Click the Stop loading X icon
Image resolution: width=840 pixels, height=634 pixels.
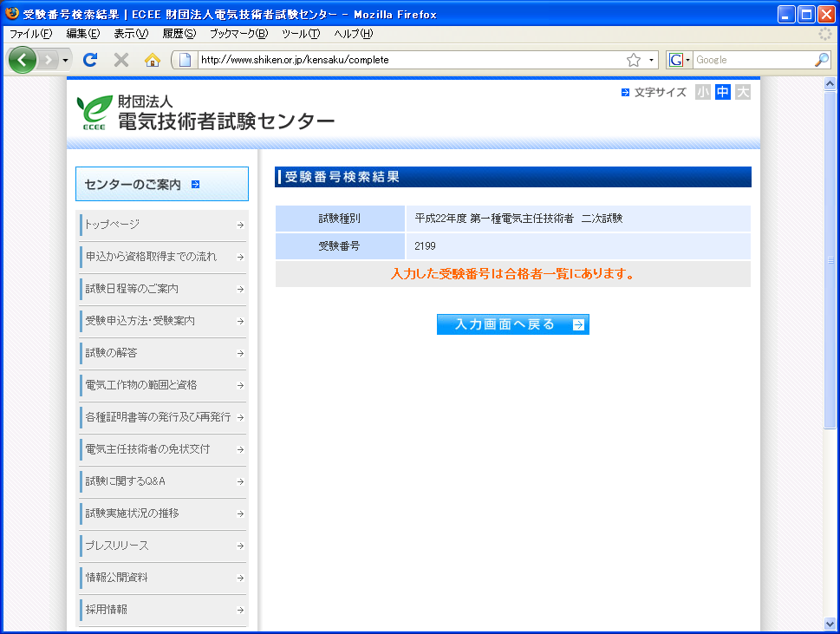point(121,60)
